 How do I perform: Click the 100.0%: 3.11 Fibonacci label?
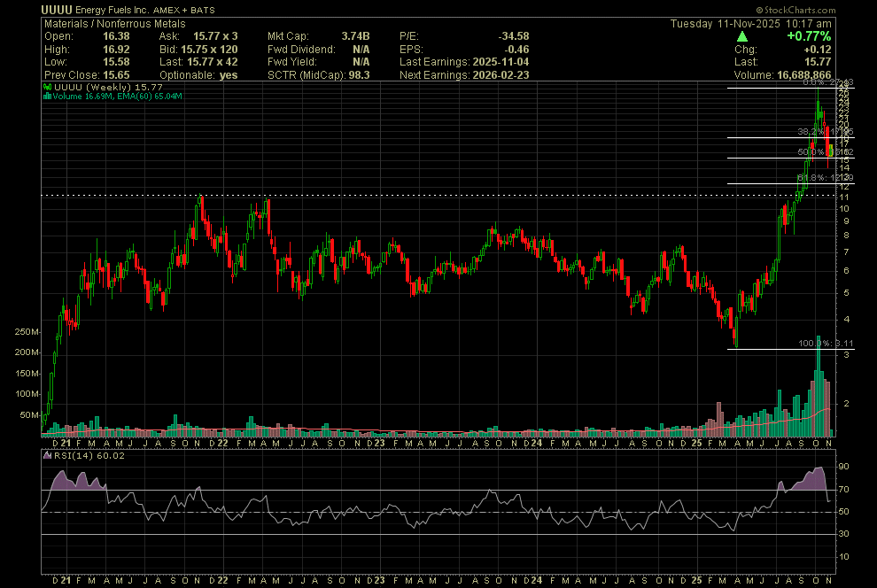[826, 344]
